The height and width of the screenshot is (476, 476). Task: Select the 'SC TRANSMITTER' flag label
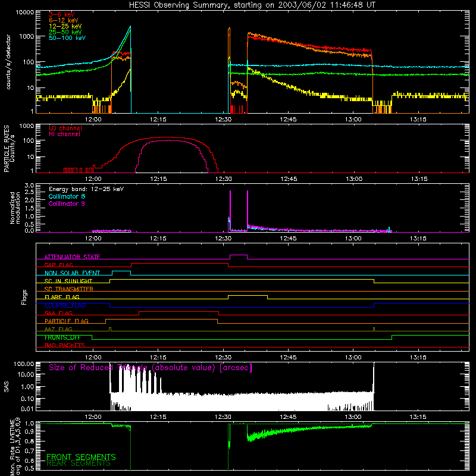69,289
